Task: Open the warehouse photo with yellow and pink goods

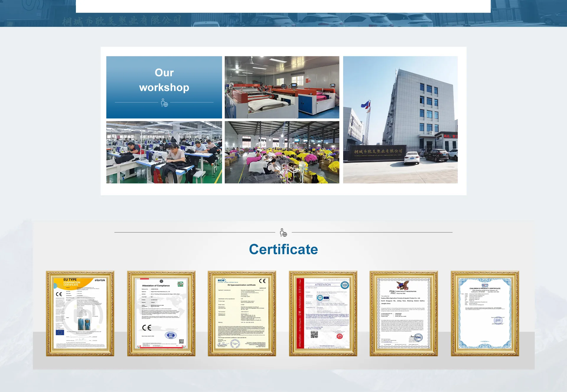Action: [x=282, y=152]
